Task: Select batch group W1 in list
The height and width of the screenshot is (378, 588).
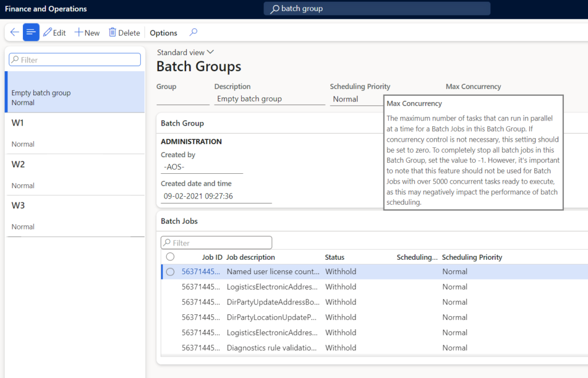Action: pos(75,134)
